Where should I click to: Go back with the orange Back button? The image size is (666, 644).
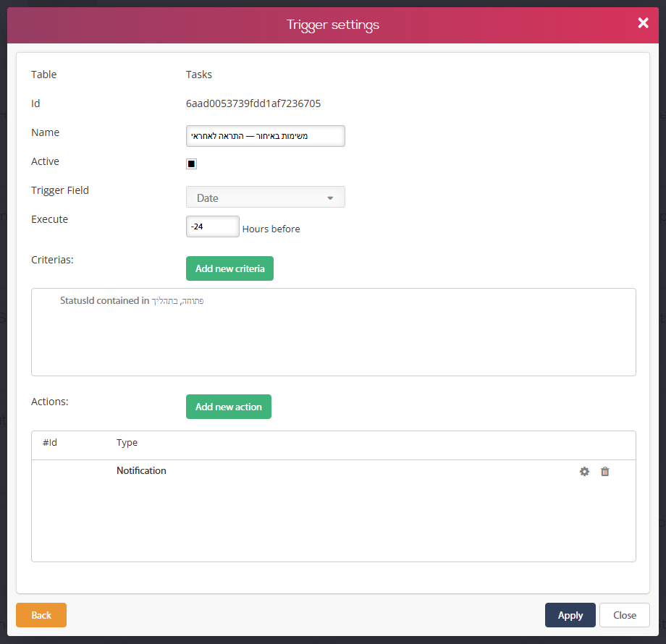pyautogui.click(x=41, y=615)
